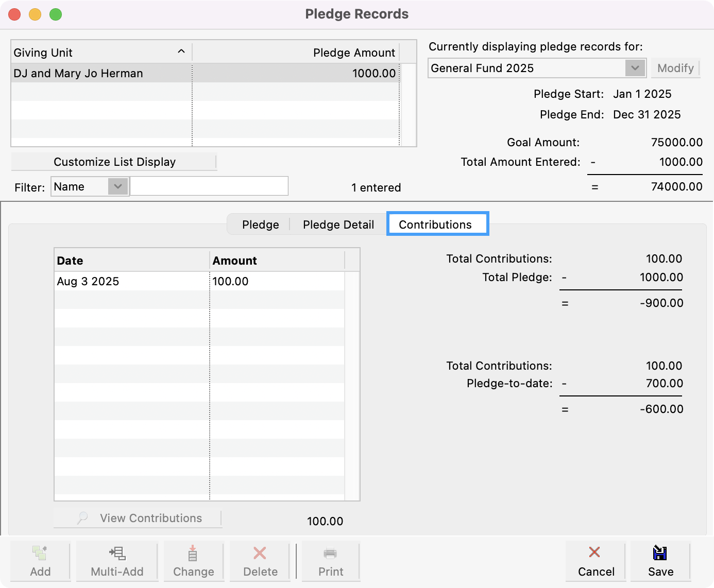Toggle the Giving Unit sort chevron
Screen dimensions: 714x588
(x=181, y=52)
